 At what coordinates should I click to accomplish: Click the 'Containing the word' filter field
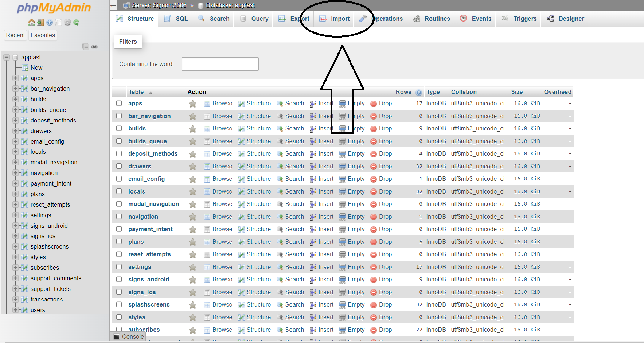pos(220,64)
